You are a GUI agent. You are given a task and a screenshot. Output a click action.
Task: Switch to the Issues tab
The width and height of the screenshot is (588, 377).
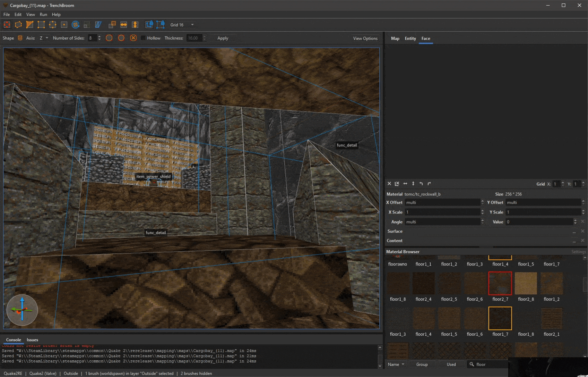[32, 340]
